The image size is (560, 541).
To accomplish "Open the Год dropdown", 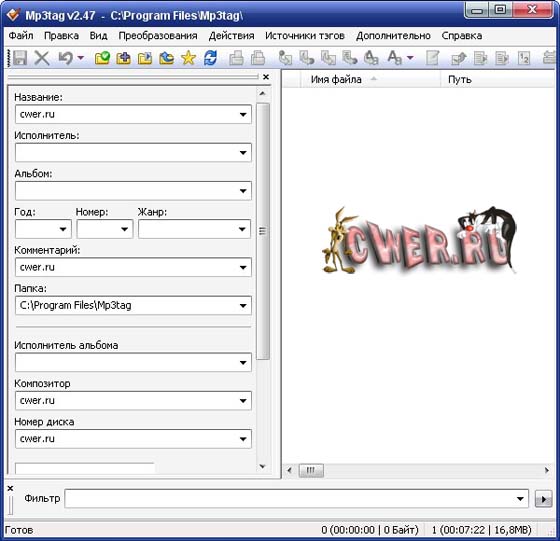I will [63, 229].
